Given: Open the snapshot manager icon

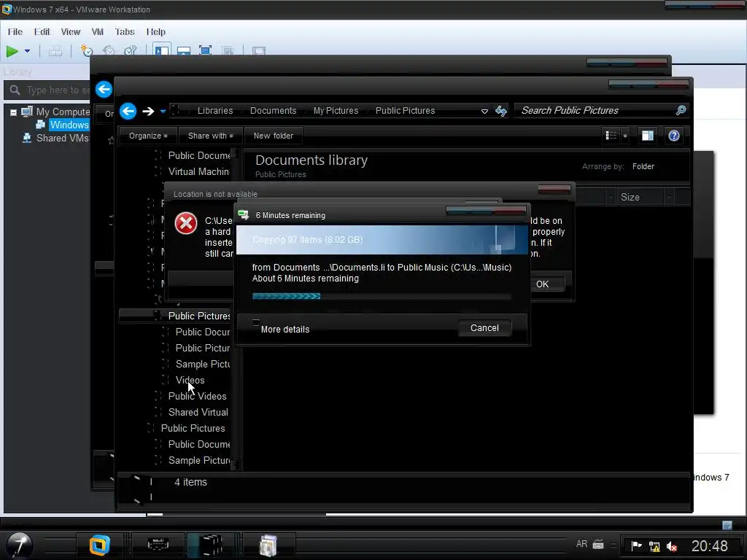Looking at the screenshot, I should coord(130,50).
